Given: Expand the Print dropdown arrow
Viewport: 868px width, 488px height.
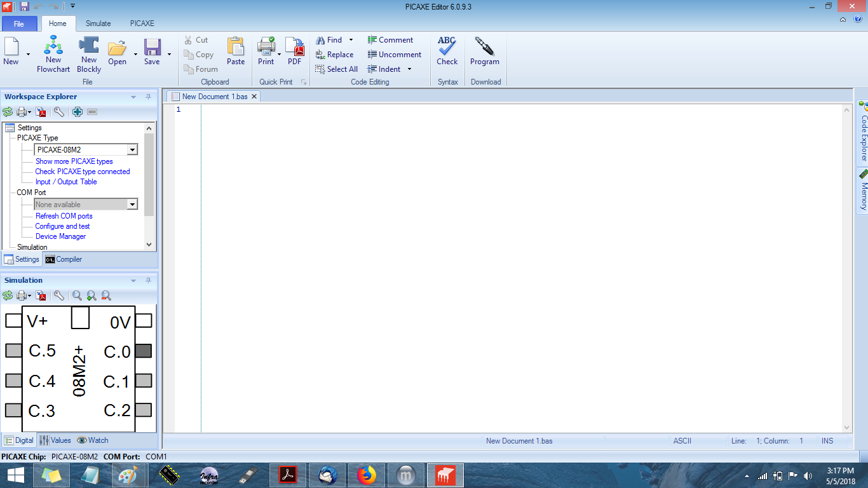Looking at the screenshot, I should [279, 54].
